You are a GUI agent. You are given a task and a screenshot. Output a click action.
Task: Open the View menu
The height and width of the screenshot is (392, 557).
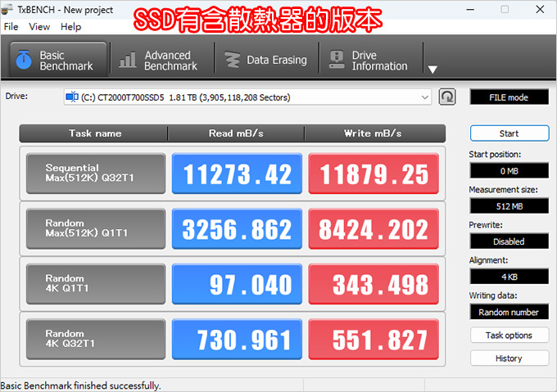tap(39, 27)
